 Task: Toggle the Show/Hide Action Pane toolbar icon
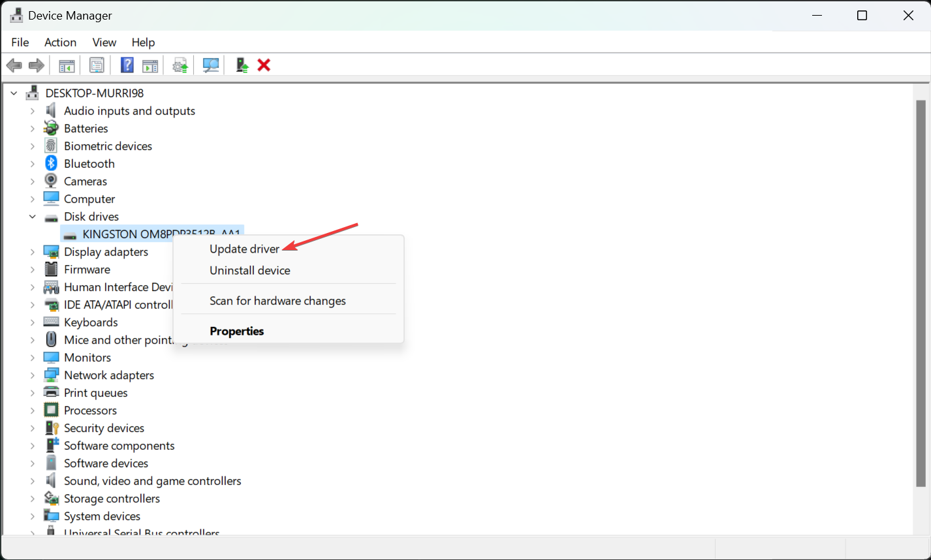coord(150,65)
